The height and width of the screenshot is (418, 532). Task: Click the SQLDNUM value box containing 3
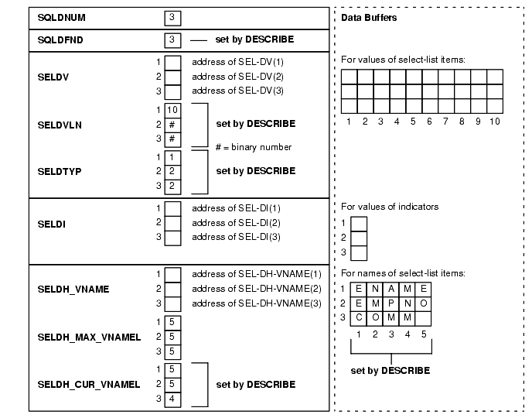coord(172,17)
